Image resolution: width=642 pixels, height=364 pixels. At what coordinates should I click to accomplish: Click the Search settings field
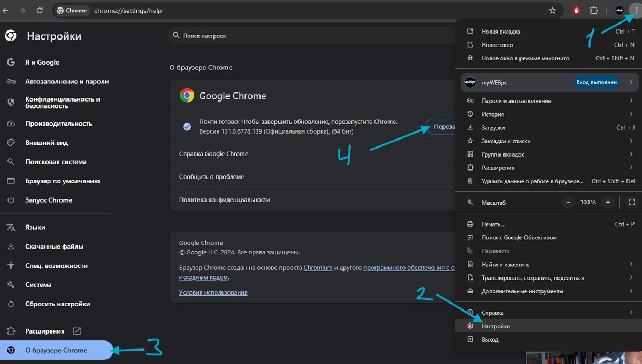[310, 36]
